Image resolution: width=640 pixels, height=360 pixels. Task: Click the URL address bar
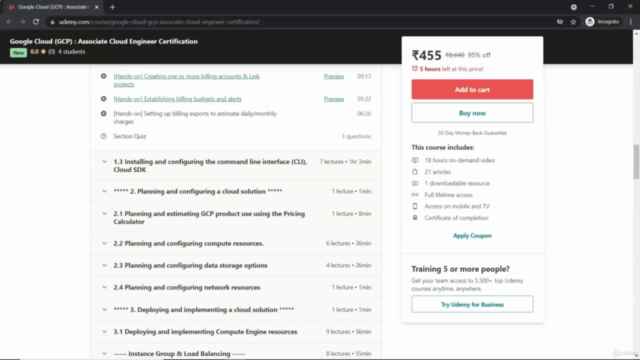pyautogui.click(x=302, y=22)
